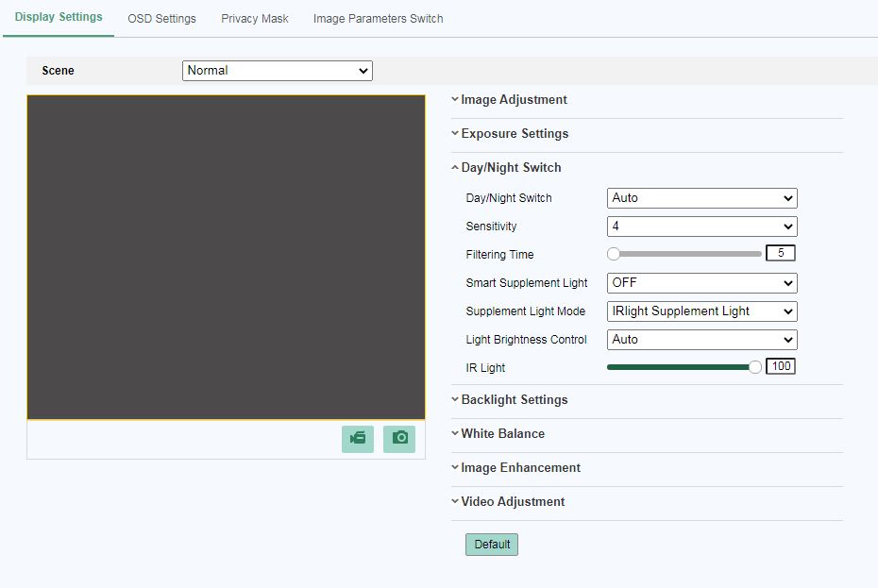878x588 pixels.
Task: Click the video record camera icon
Action: point(358,439)
